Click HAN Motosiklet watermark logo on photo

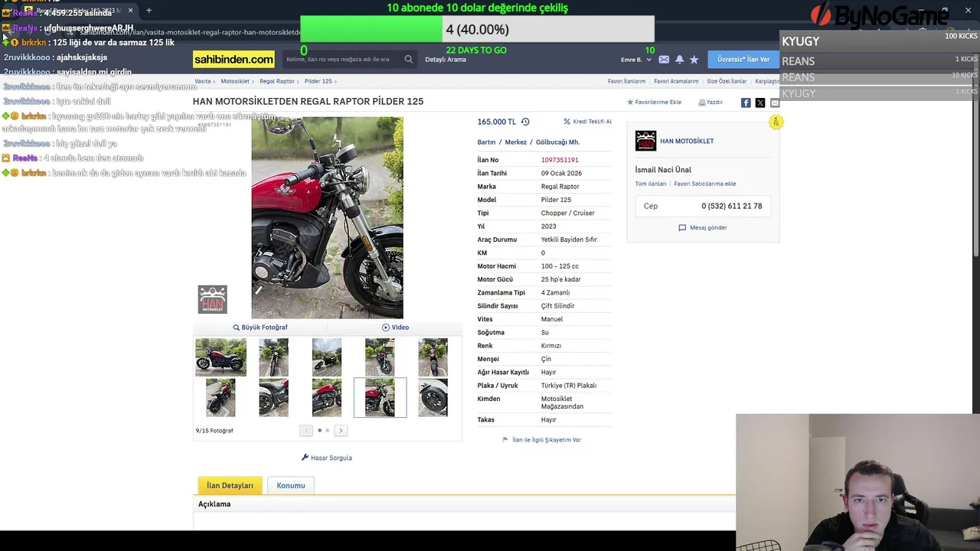pos(212,299)
